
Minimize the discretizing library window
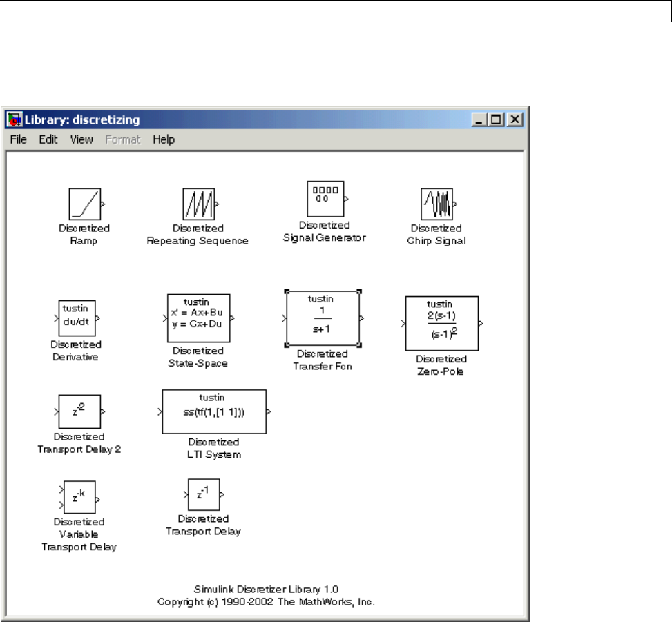pyautogui.click(x=479, y=119)
